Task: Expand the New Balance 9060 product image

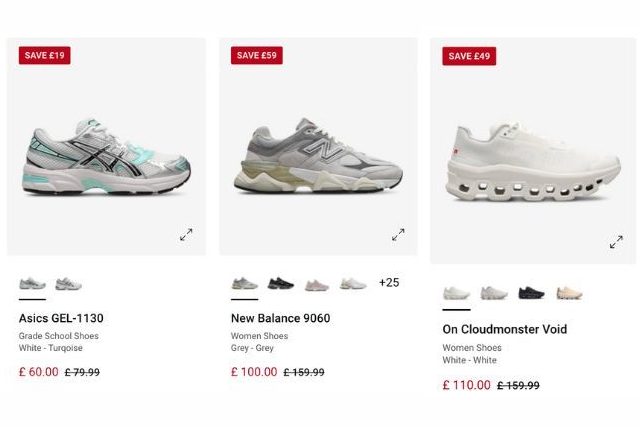Action: coord(398,234)
